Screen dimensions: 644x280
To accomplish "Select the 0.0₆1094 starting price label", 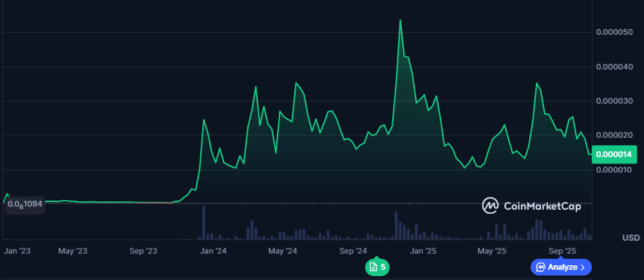I will 25,204.
